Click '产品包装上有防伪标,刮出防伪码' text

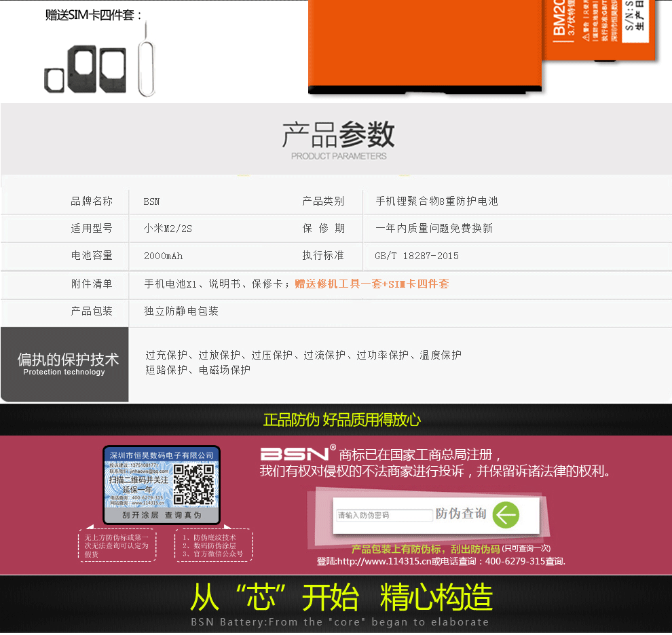(426, 550)
